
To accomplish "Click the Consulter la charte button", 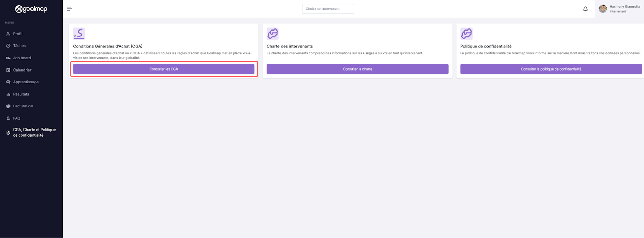I will point(357,69).
